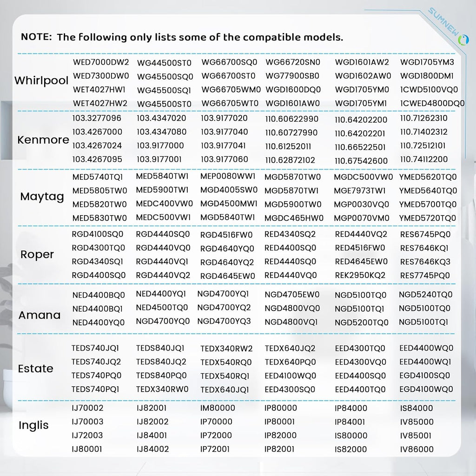The width and height of the screenshot is (476, 476).
Task: Click the Kenmore brand label
Action: pos(43,139)
